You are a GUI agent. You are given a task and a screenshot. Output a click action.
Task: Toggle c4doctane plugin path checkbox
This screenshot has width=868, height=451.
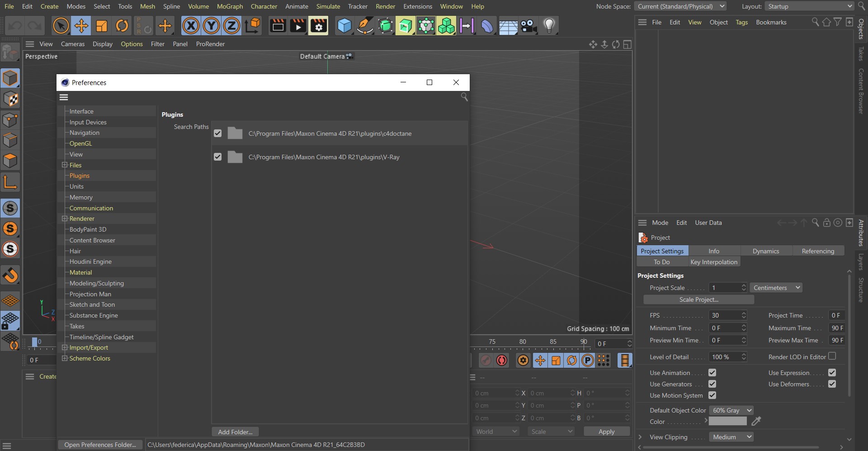[218, 133]
